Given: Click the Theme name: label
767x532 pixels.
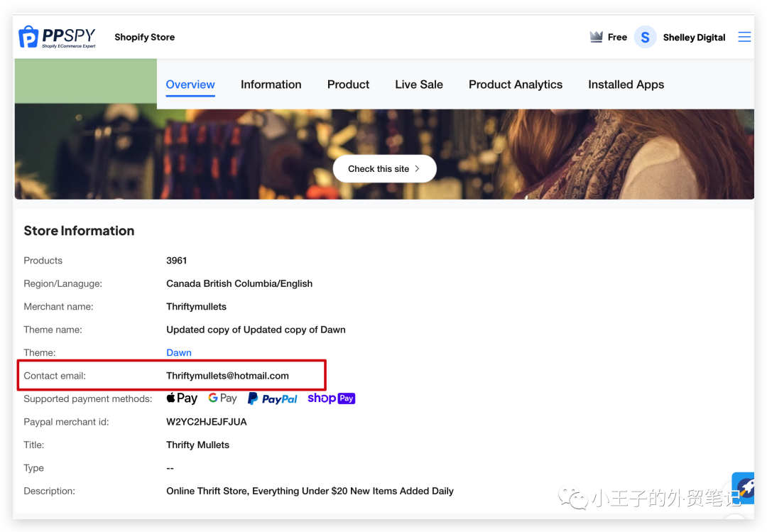Looking at the screenshot, I should click(53, 330).
